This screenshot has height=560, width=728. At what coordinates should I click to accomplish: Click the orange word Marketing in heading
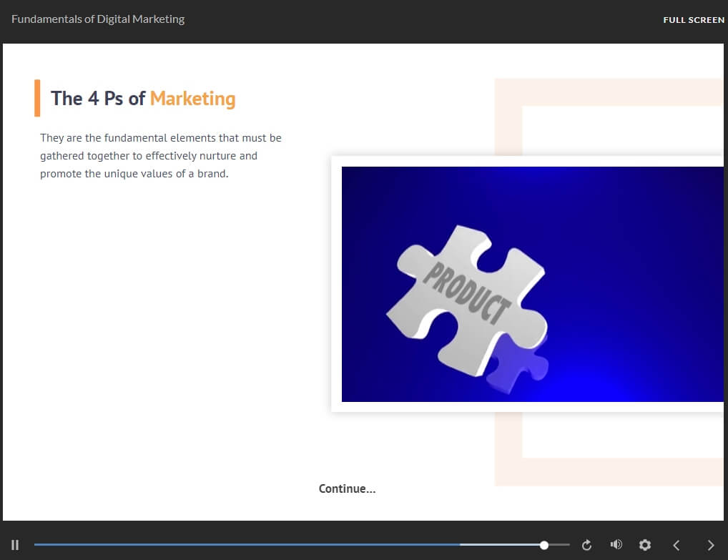click(192, 99)
